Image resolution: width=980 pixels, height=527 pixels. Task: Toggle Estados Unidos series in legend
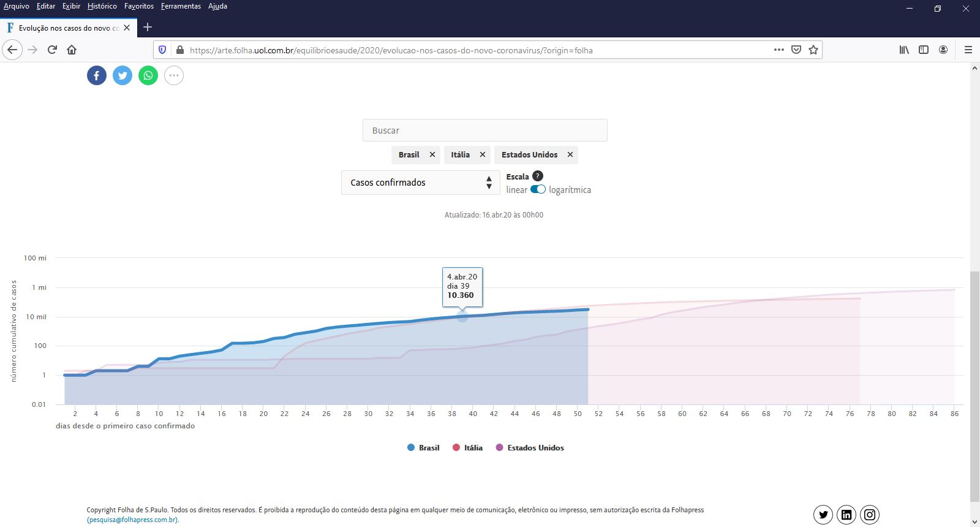click(x=530, y=447)
